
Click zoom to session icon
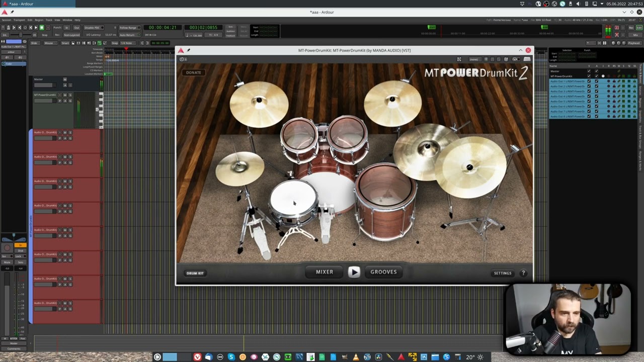pyautogui.click(x=624, y=43)
